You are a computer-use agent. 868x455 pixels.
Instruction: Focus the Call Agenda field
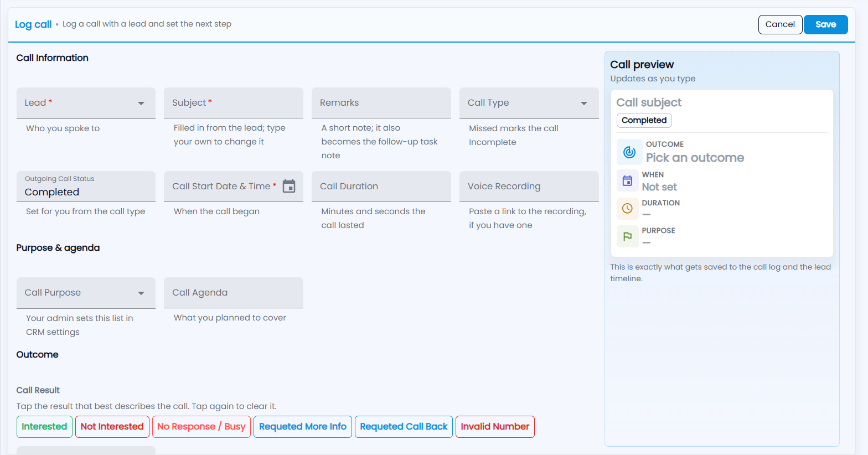coord(234,293)
